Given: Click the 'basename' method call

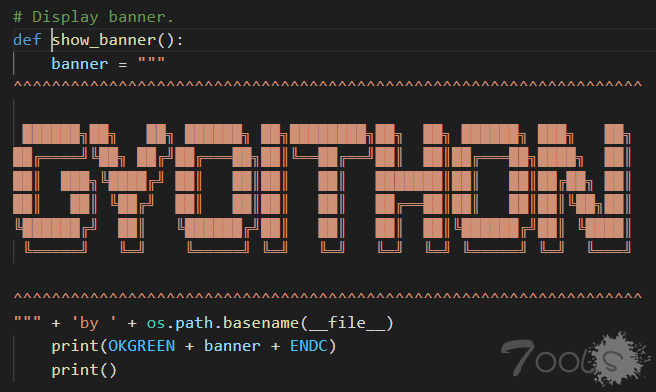Looking at the screenshot, I should tap(261, 323).
